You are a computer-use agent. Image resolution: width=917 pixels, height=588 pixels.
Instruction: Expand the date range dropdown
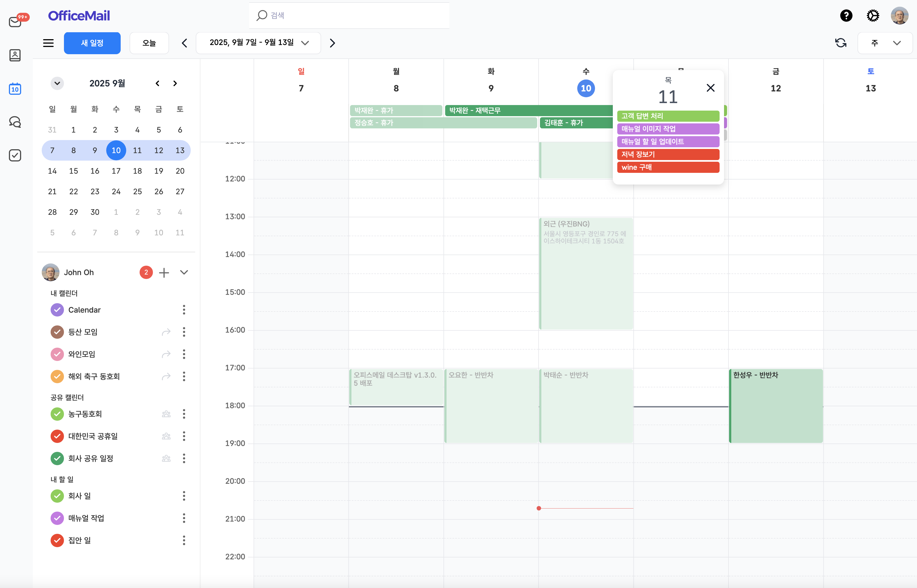(x=305, y=43)
